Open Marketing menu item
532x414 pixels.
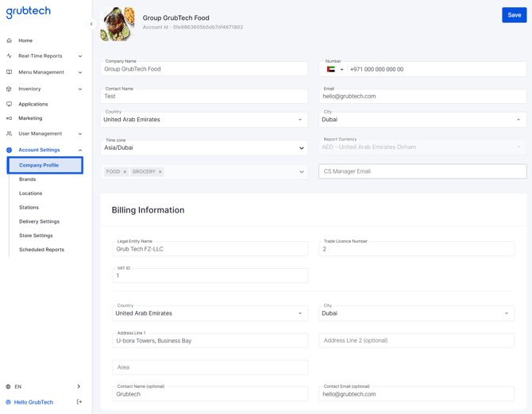click(x=30, y=118)
